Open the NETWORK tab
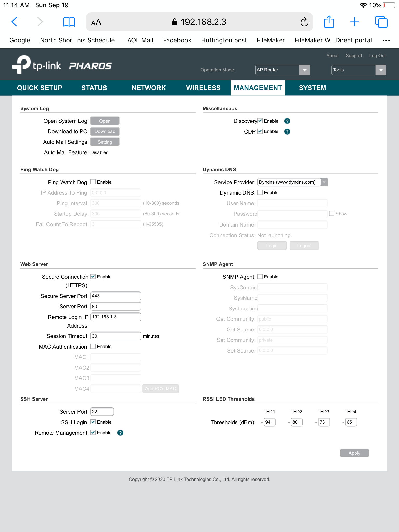Viewport: 399px width, 532px height. pyautogui.click(x=149, y=88)
